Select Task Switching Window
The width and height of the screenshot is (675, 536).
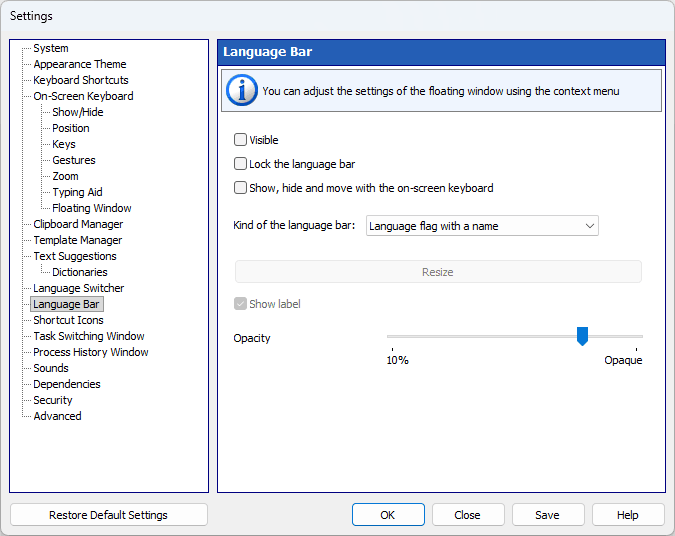click(x=89, y=336)
